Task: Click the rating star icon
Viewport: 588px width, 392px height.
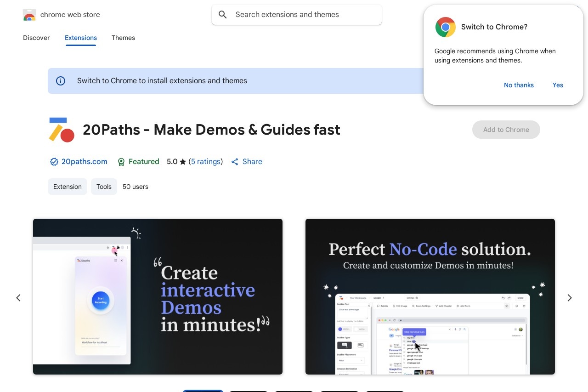Action: coord(183,162)
